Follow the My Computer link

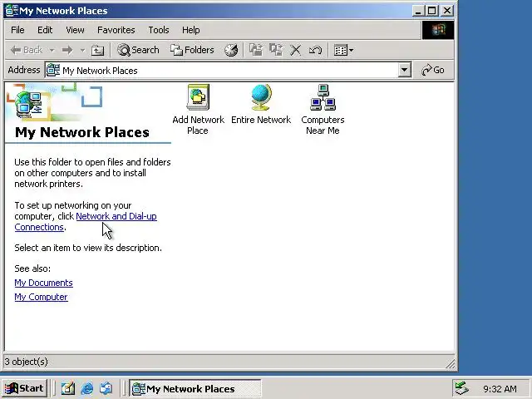(x=41, y=297)
